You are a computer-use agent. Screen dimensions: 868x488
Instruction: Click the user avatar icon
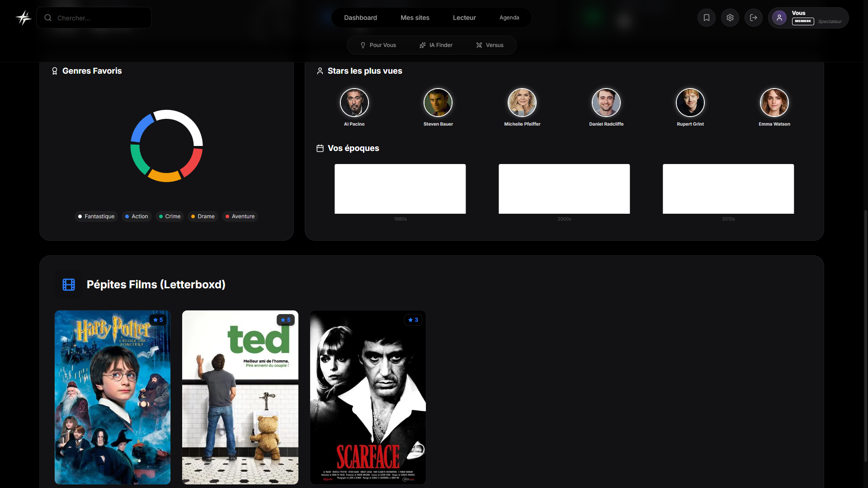click(779, 18)
